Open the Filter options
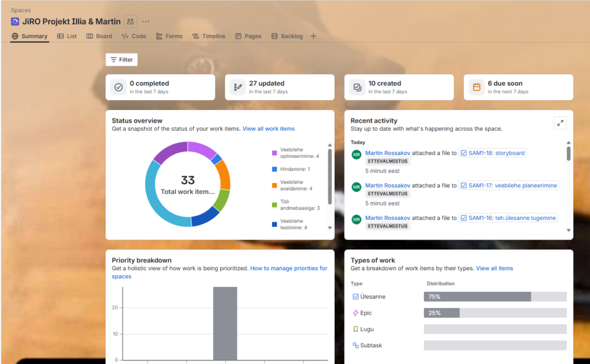 [122, 60]
